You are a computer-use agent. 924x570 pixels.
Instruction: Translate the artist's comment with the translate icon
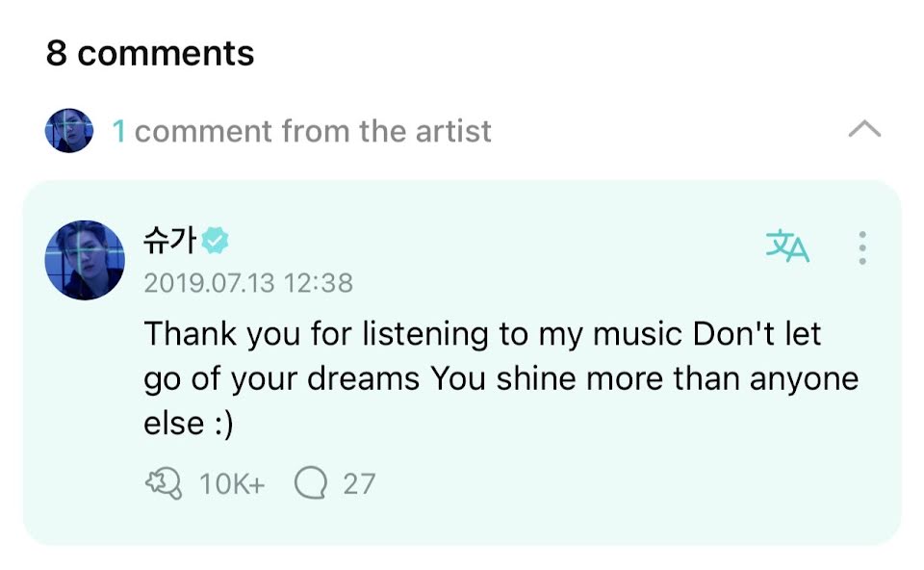click(x=787, y=247)
